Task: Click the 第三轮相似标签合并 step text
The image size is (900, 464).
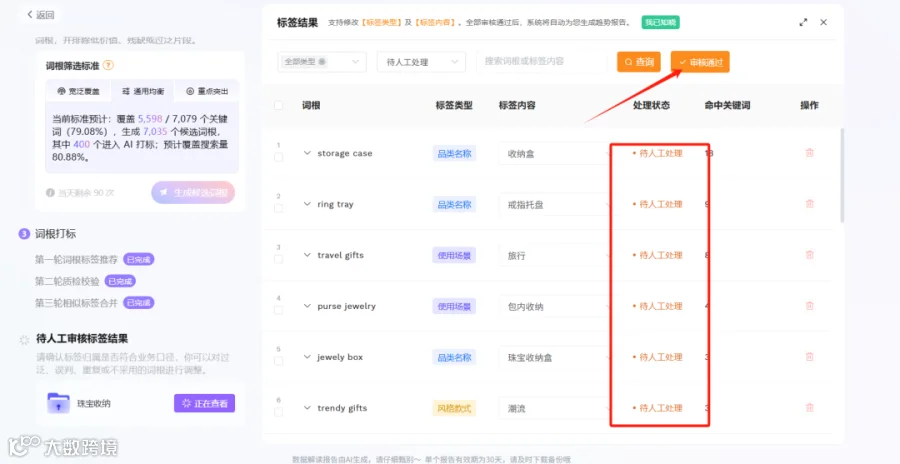Action: tap(77, 303)
